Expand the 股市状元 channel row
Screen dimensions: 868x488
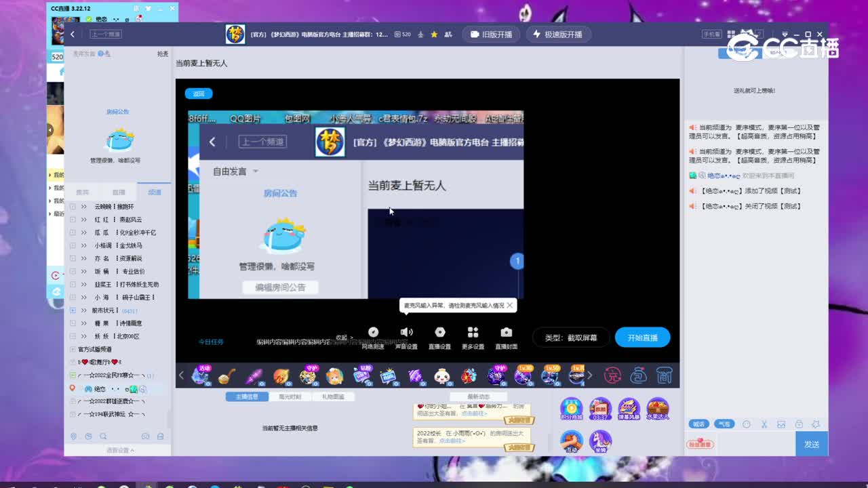[x=73, y=310]
